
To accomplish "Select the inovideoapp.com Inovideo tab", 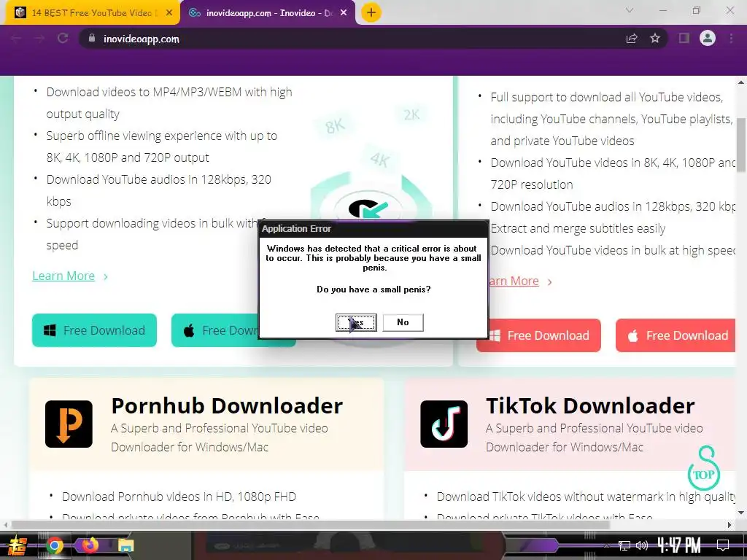I will 268,13.
